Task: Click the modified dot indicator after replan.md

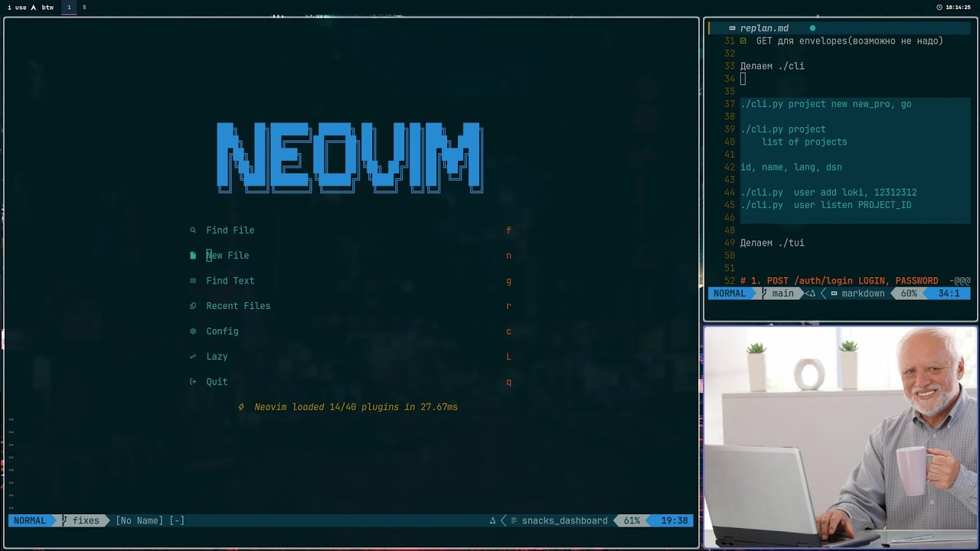Action: [x=812, y=28]
